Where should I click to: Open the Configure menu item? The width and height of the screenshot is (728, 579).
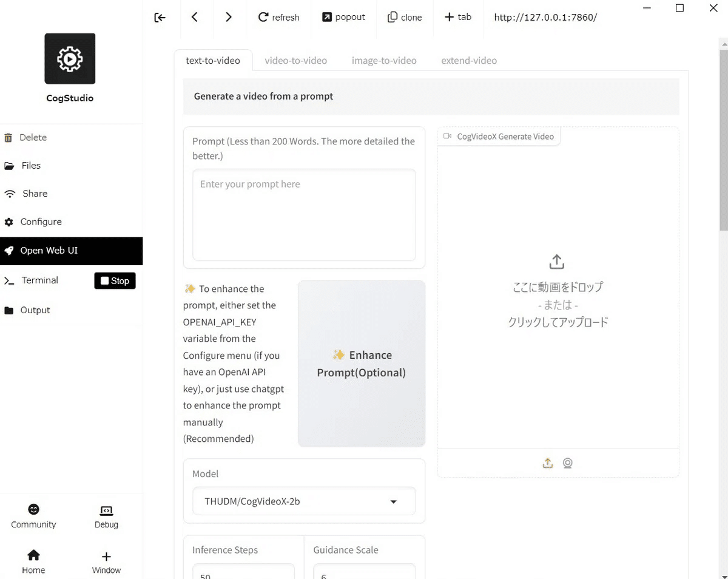pyautogui.click(x=41, y=222)
